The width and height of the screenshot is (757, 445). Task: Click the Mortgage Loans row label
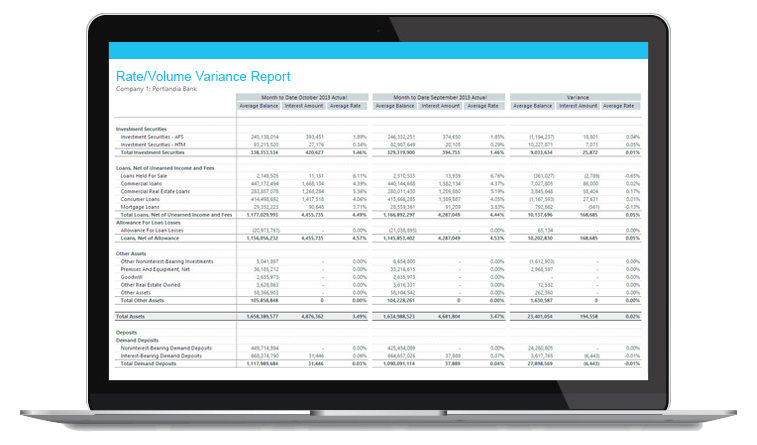pos(141,203)
